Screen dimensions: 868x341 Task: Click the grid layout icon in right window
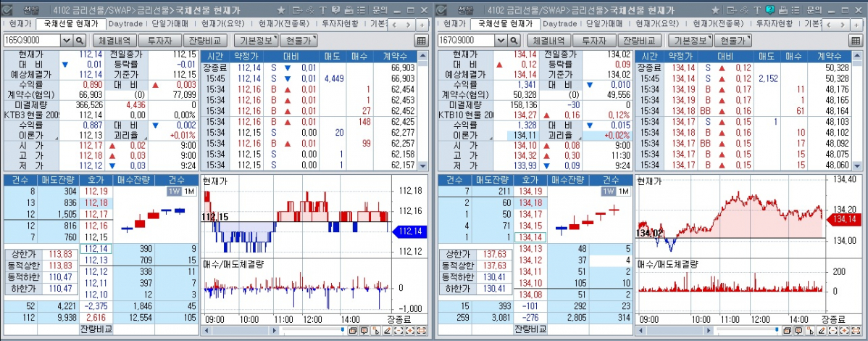tap(855, 41)
